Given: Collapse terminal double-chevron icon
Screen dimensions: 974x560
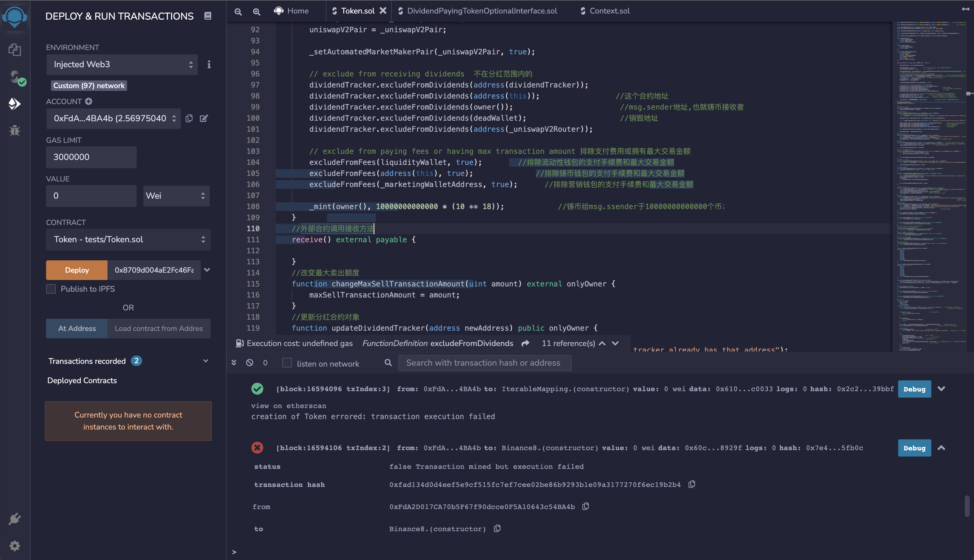Looking at the screenshot, I should 234,362.
